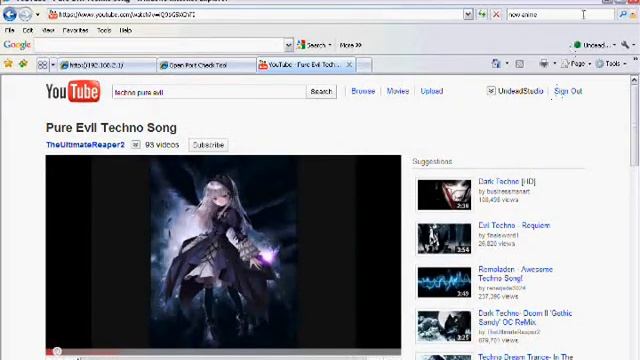Expand the address bar history dropdown
640x360 pixels.
pos(468,15)
